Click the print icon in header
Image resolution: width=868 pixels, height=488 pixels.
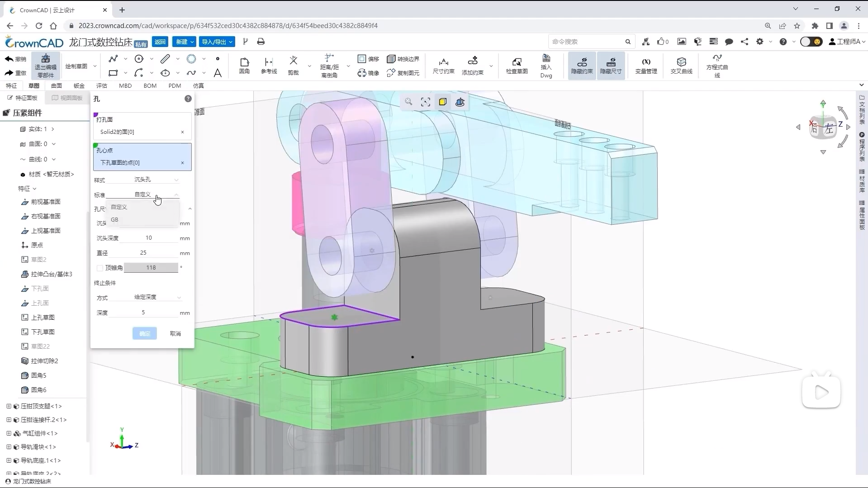click(x=261, y=42)
